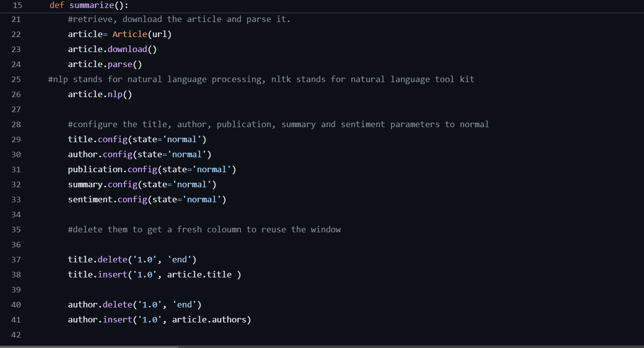Click the horizontal scrollbar at the bottom
This screenshot has width=644, height=348.
pos(89,346)
